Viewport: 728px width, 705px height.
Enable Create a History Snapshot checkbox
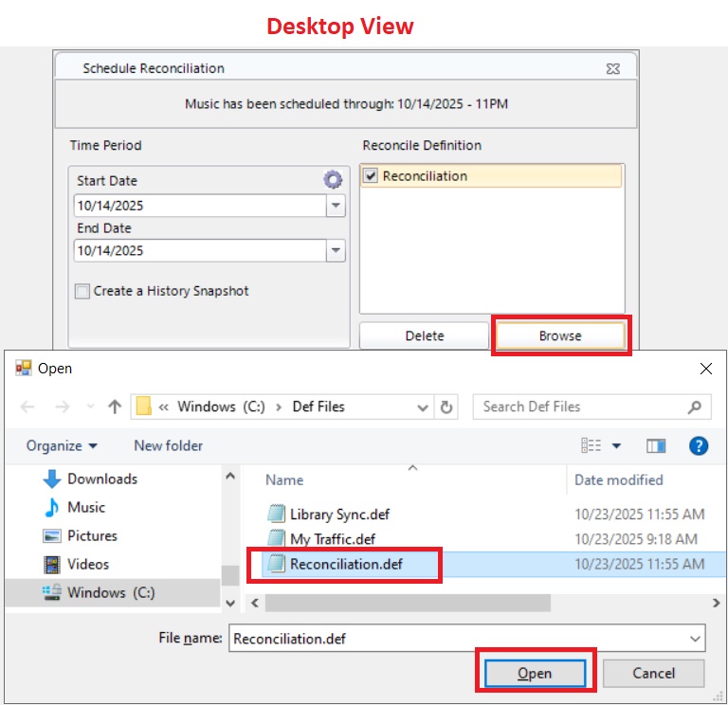82,292
